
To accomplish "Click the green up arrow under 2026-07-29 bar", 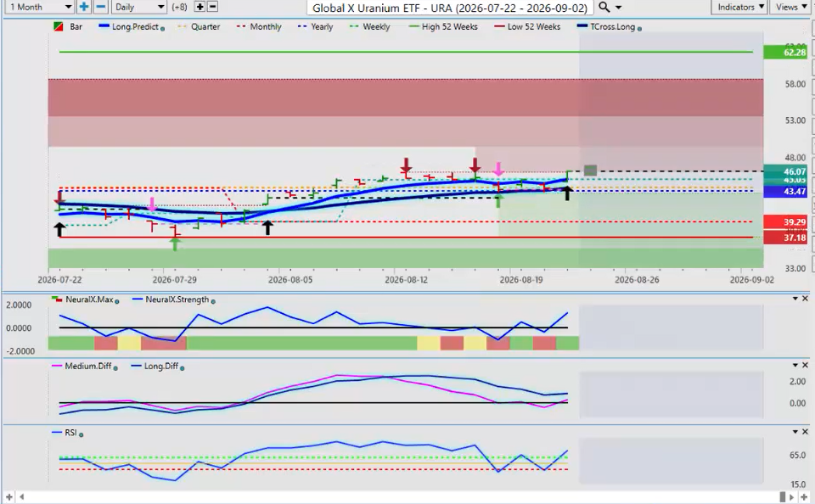I will 175,244.
